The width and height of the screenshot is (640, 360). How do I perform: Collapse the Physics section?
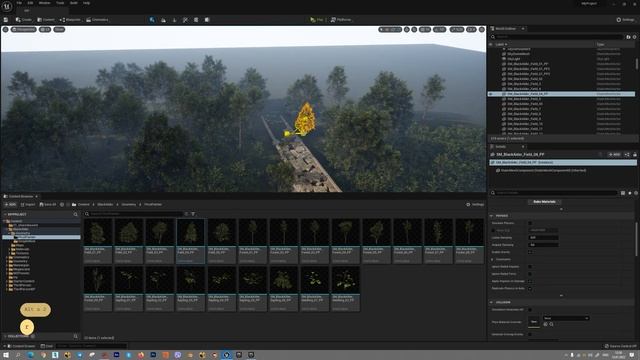click(491, 216)
